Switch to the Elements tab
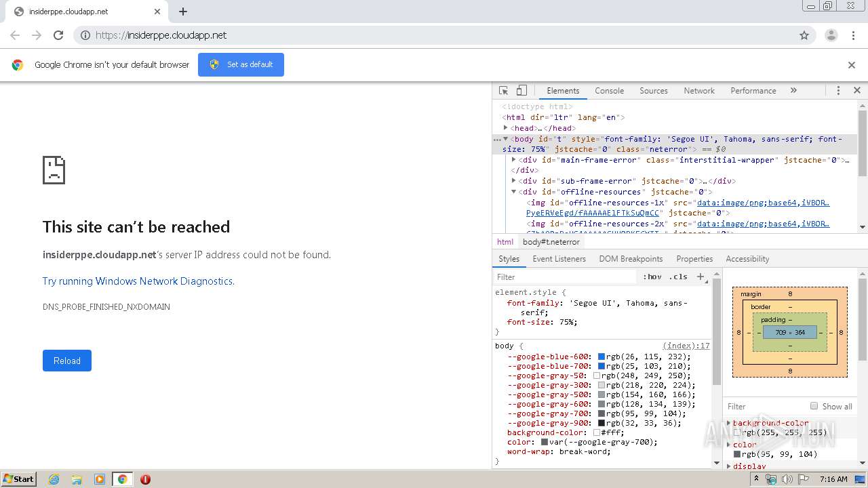Viewport: 868px width, 488px height. 563,91
